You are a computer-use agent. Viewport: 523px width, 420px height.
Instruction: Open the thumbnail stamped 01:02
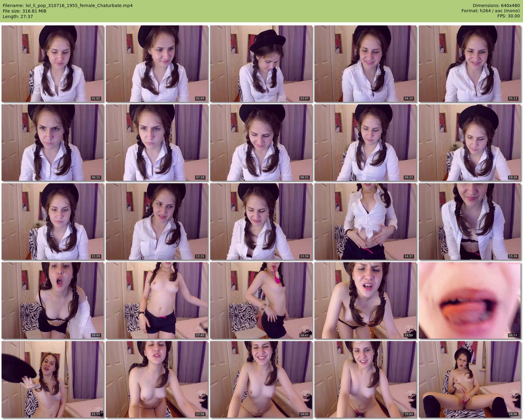pyautogui.click(x=52, y=63)
